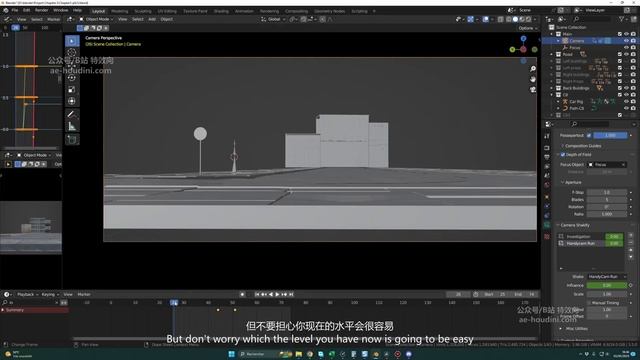This screenshot has width=640, height=360.
Task: Toggle the Passepartout checkbox
Action: (589, 136)
